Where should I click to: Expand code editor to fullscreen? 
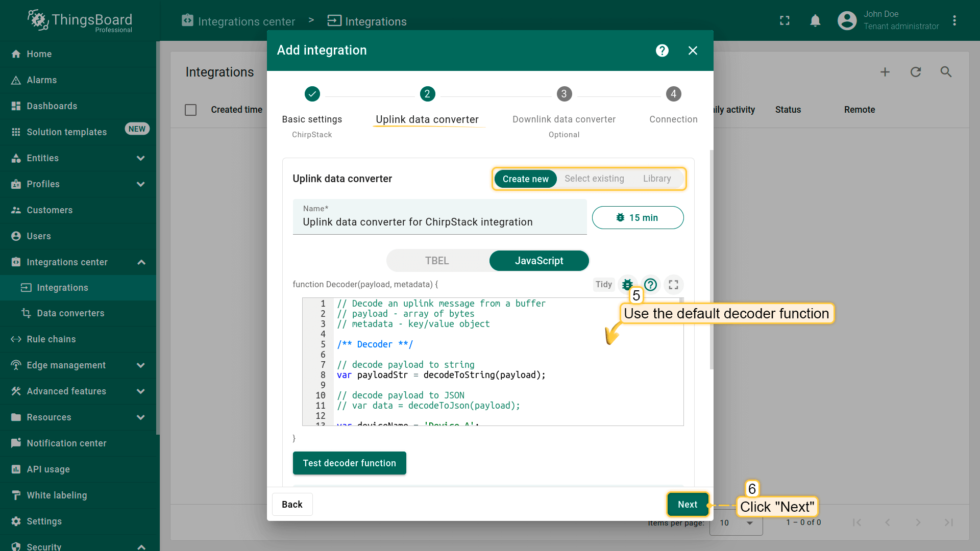click(673, 285)
